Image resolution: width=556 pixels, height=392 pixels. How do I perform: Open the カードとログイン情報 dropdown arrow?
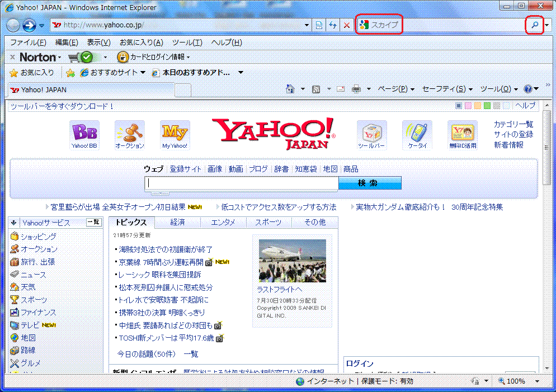[x=189, y=58]
